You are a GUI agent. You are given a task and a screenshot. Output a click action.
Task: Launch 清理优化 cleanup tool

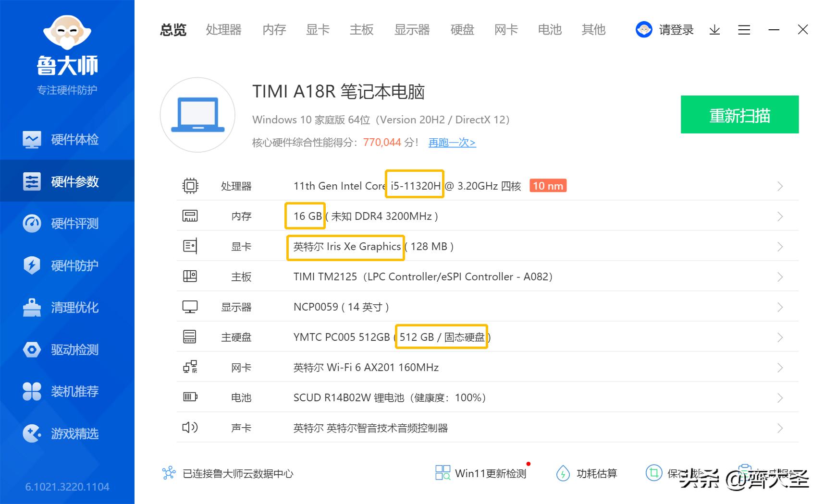click(67, 308)
